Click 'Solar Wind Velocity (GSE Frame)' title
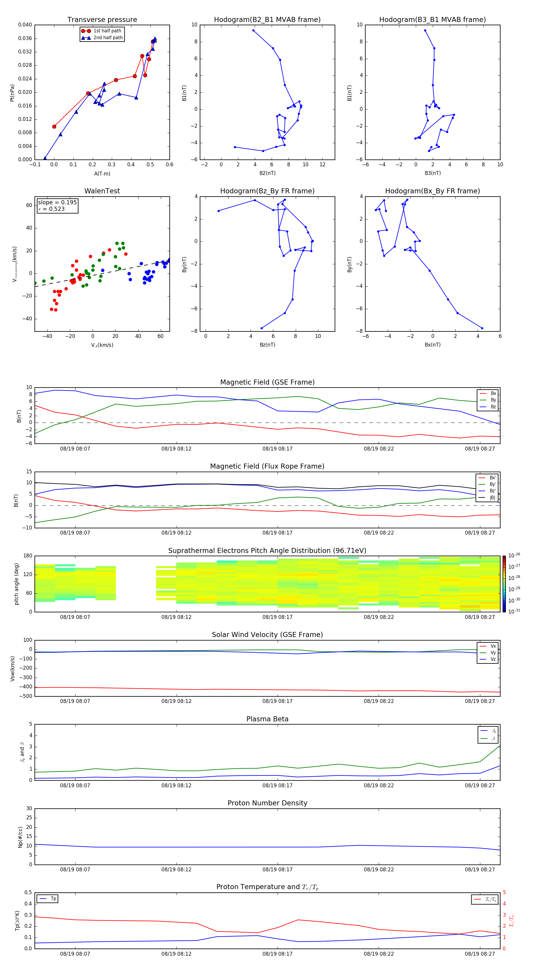 [267, 635]
